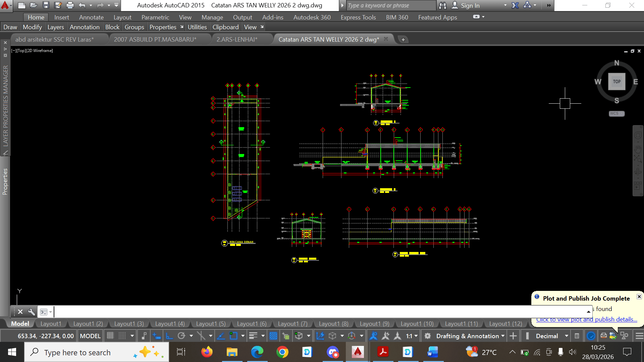Open command line Customize wrench
The height and width of the screenshot is (362, 644).
click(x=31, y=312)
